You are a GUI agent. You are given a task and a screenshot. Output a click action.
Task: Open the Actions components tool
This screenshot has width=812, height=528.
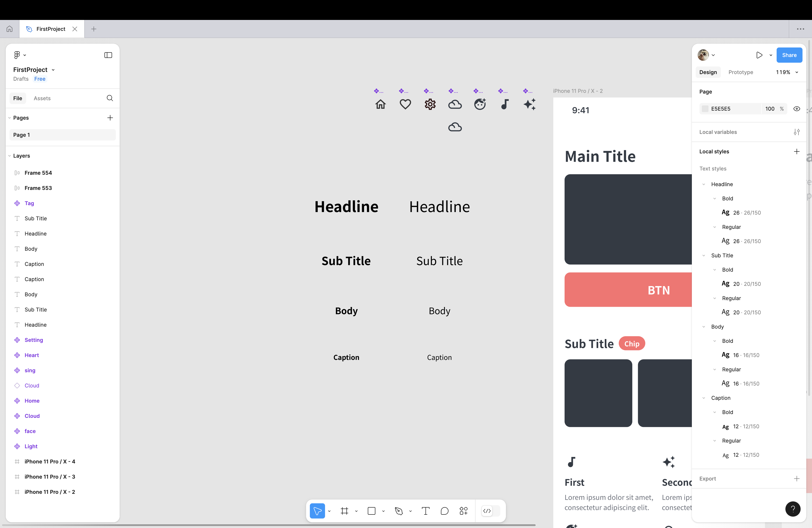pos(463,511)
